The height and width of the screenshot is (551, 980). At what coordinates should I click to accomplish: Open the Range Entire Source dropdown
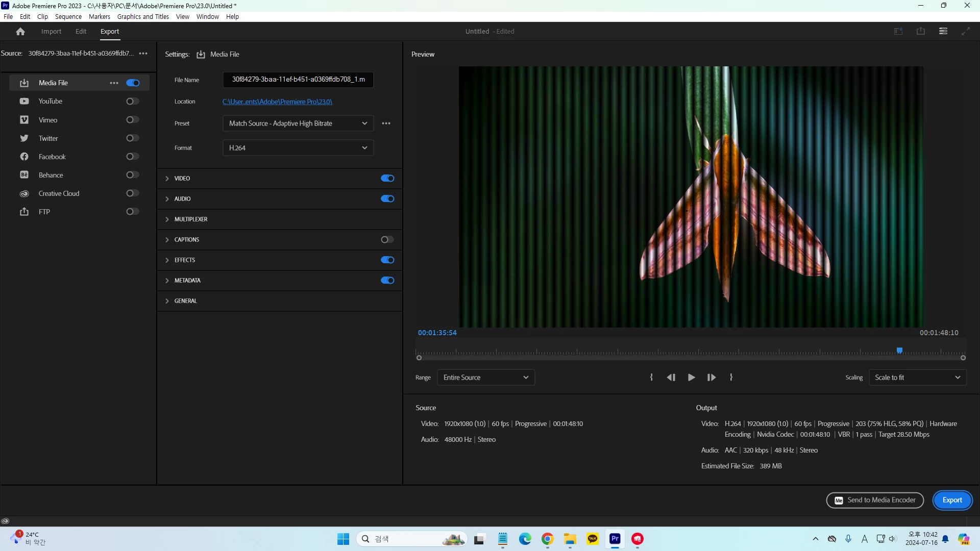485,378
